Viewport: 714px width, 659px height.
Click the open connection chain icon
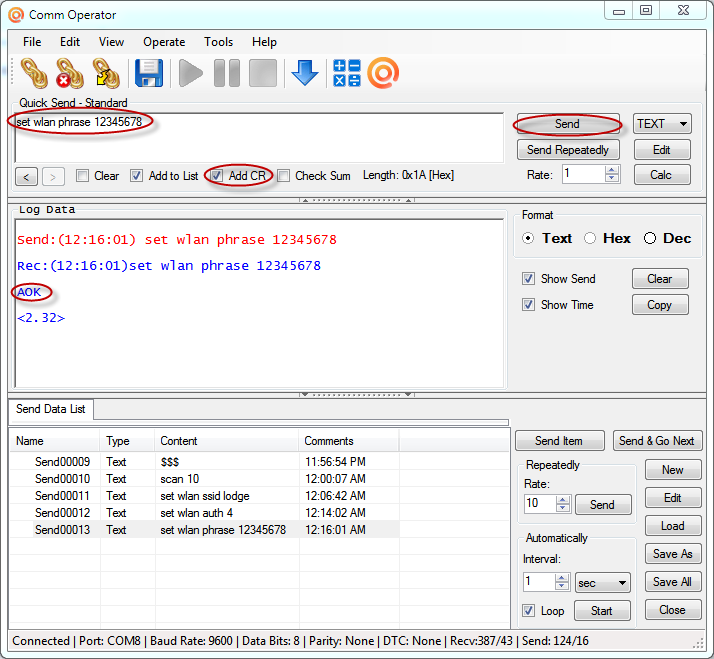tap(34, 73)
